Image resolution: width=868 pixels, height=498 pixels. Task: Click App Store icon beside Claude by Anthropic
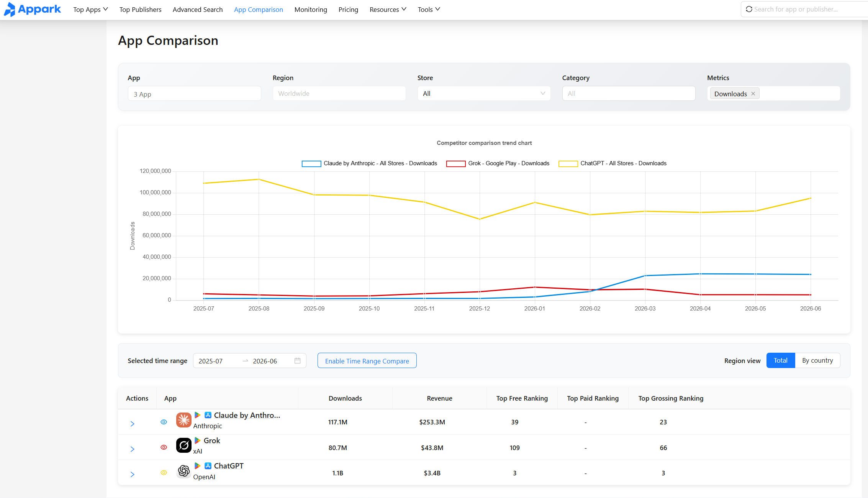pos(208,415)
